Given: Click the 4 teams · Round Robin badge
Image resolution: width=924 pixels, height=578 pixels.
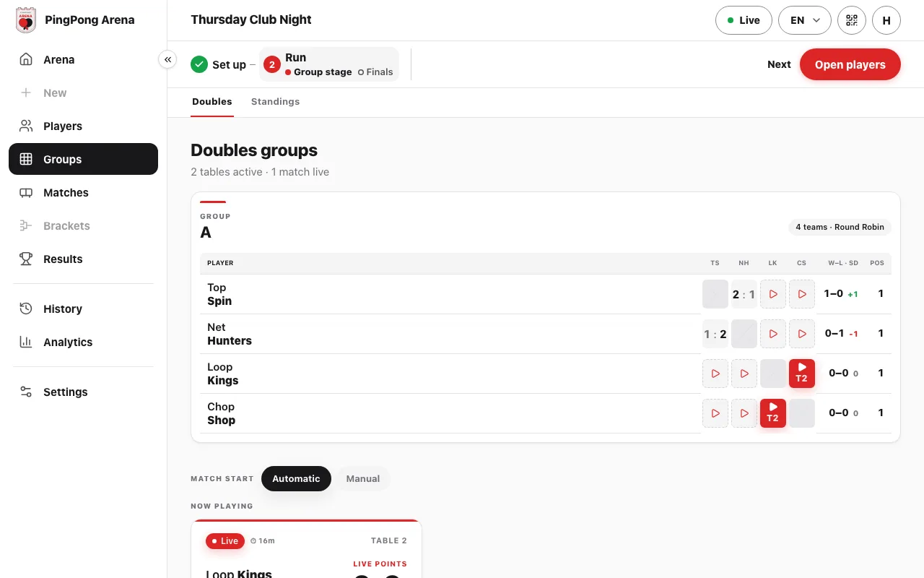Looking at the screenshot, I should [840, 227].
